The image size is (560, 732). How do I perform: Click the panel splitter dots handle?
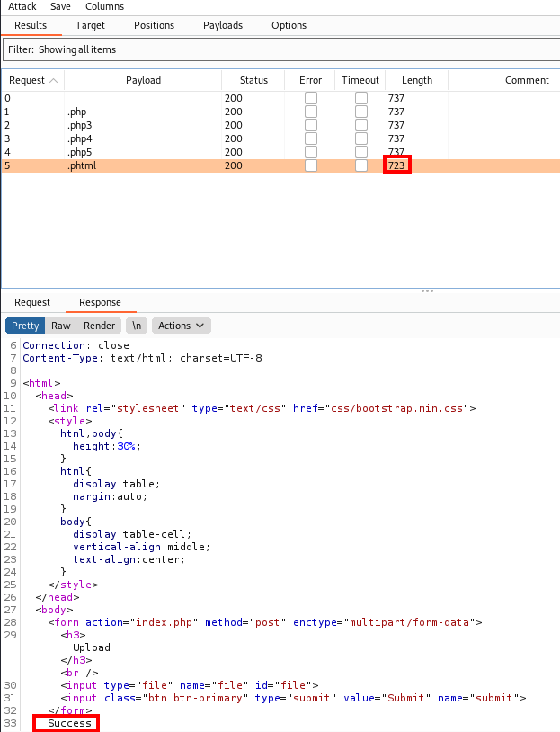point(427,290)
